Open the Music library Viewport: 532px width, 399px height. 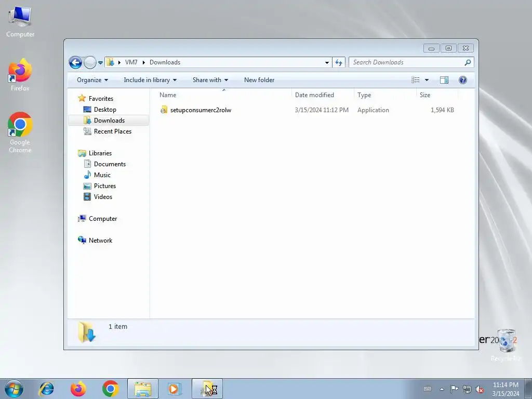[102, 175]
